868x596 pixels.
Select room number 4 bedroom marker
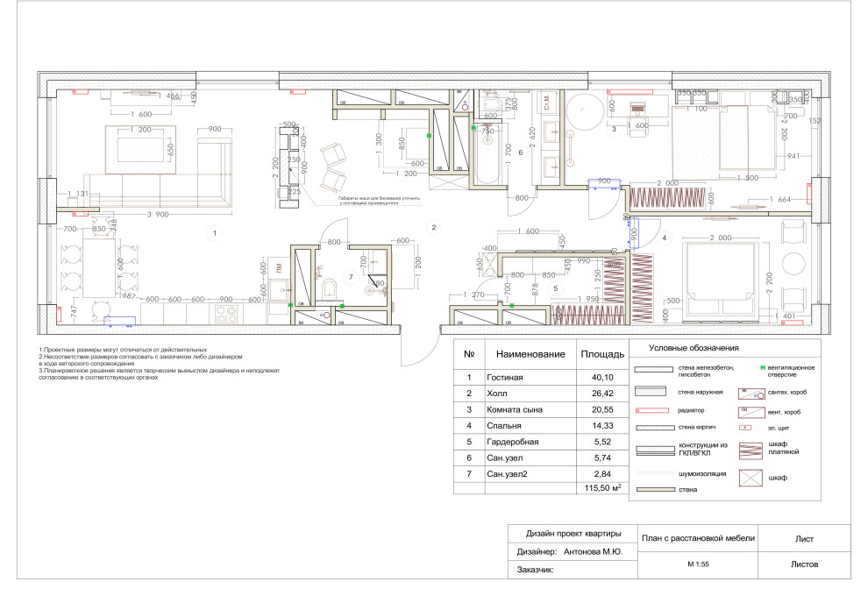tap(665, 238)
